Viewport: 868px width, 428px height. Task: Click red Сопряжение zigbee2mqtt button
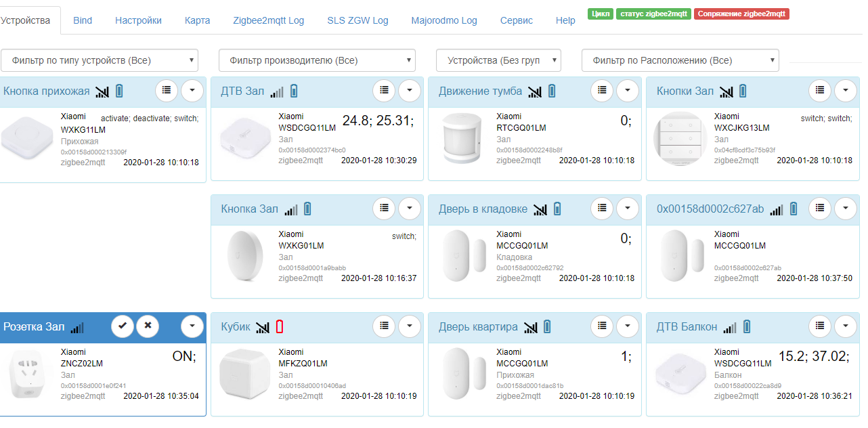point(741,14)
